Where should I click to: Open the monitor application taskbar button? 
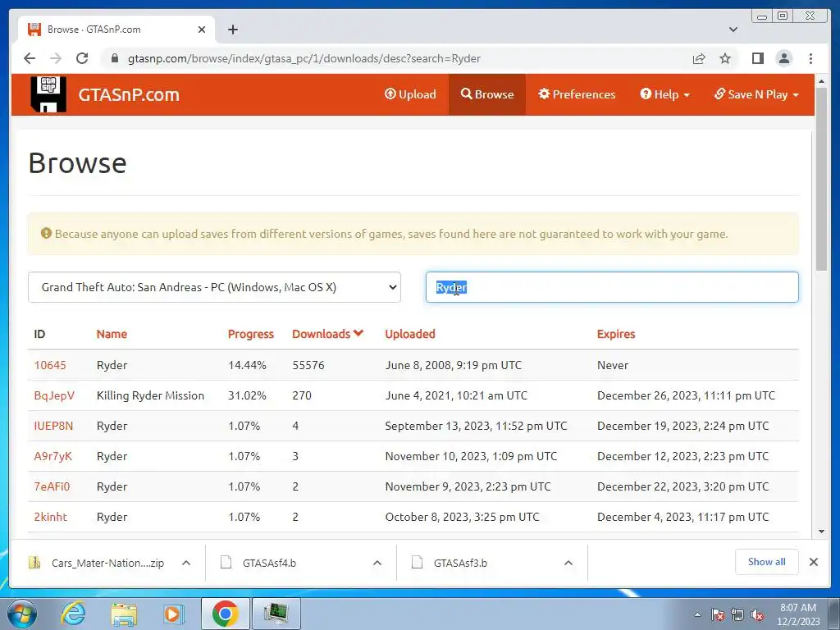click(276, 614)
